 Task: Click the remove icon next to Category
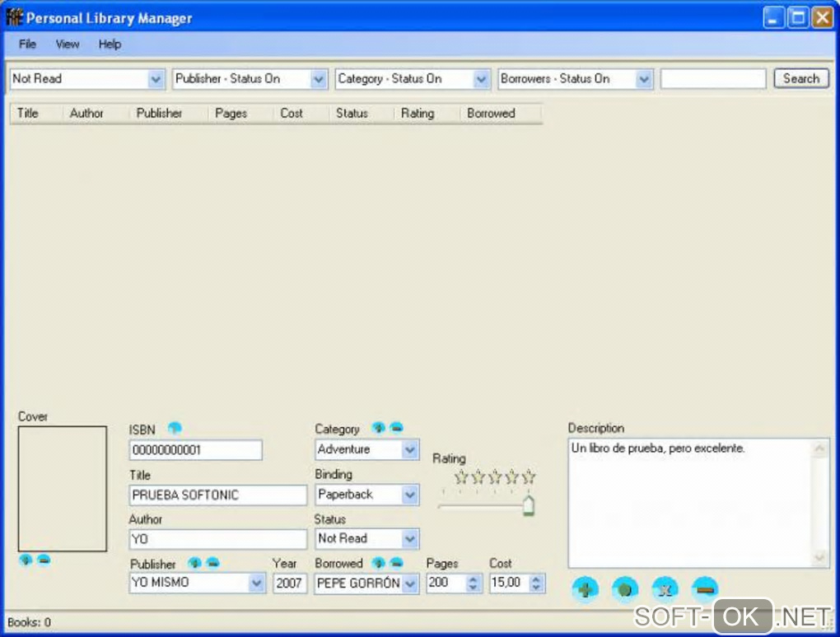pyautogui.click(x=396, y=427)
